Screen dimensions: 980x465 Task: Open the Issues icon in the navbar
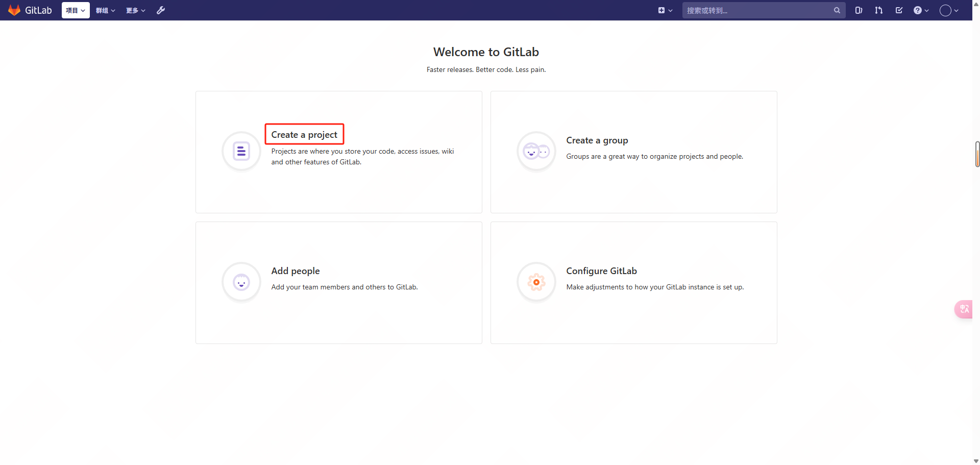859,10
